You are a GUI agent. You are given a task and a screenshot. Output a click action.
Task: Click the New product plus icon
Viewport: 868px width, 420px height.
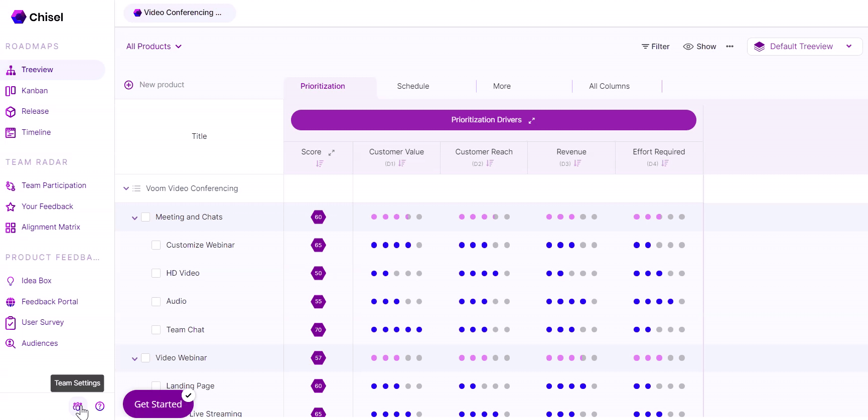coord(129,85)
